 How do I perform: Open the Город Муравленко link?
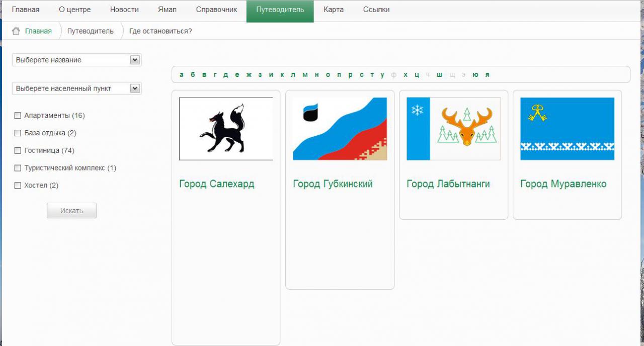[x=563, y=184]
